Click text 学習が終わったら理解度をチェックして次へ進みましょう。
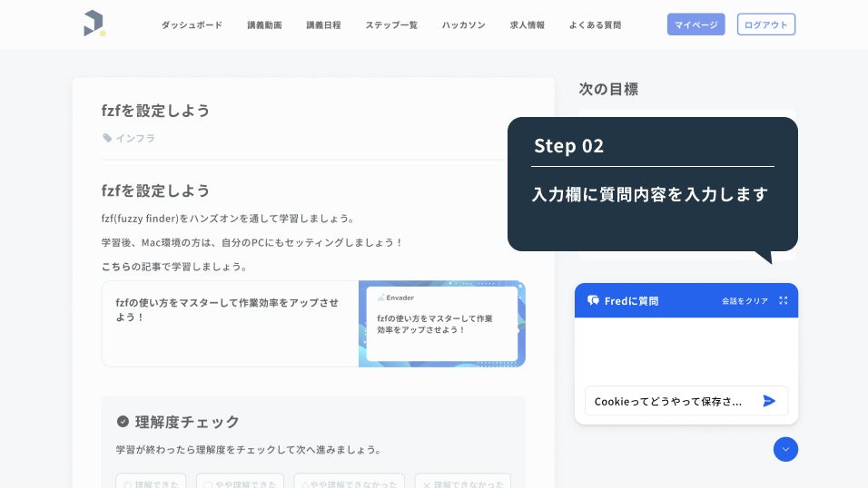The height and width of the screenshot is (488, 868). coord(249,450)
